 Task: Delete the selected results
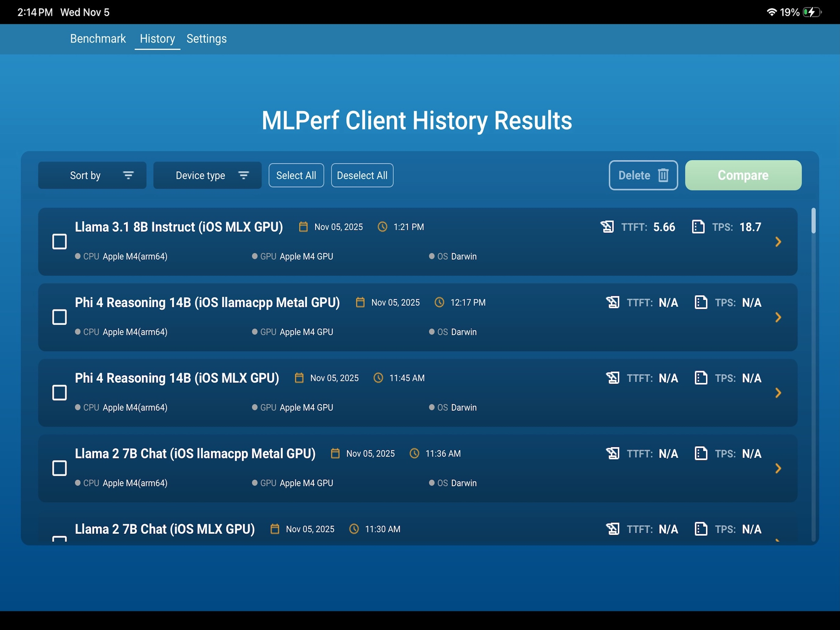pos(643,175)
